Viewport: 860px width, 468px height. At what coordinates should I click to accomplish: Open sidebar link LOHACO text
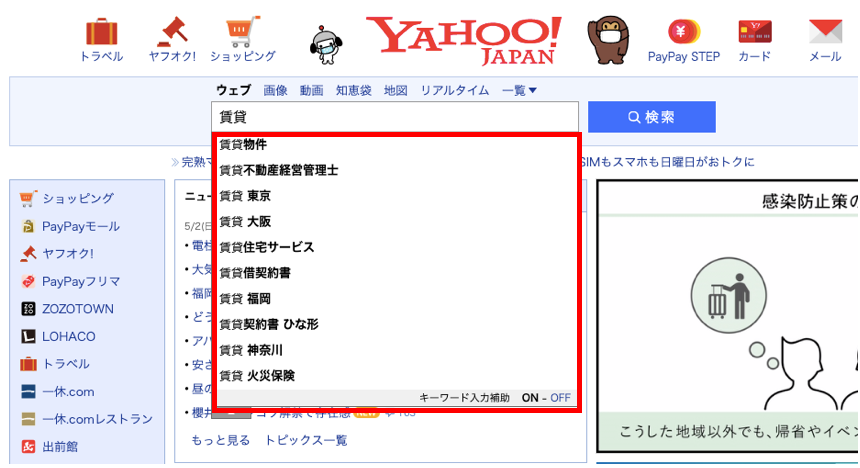[69, 336]
